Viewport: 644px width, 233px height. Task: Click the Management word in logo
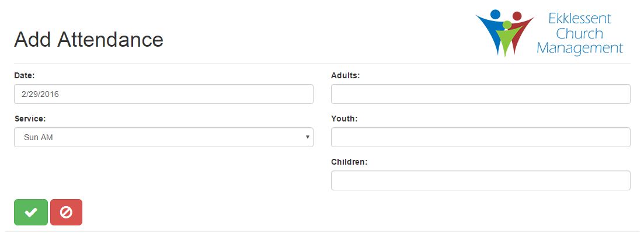pos(580,48)
